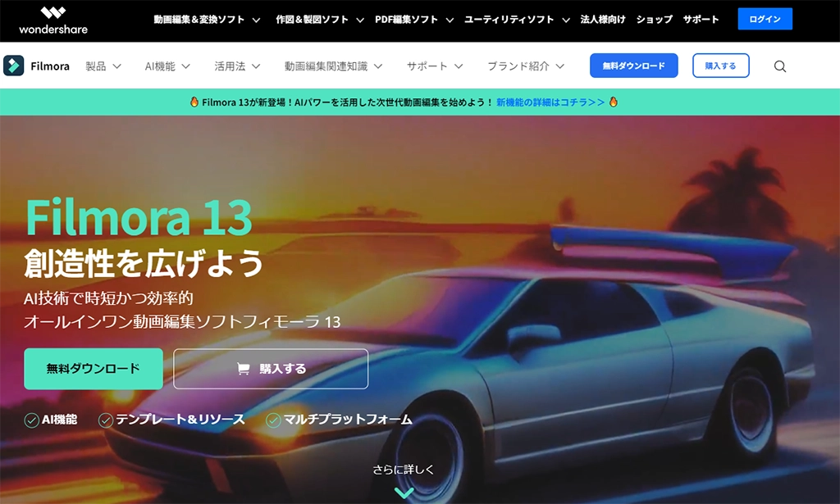This screenshot has height=504, width=840.
Task: Click the shopping cart icon in 購入する button
Action: (243, 369)
